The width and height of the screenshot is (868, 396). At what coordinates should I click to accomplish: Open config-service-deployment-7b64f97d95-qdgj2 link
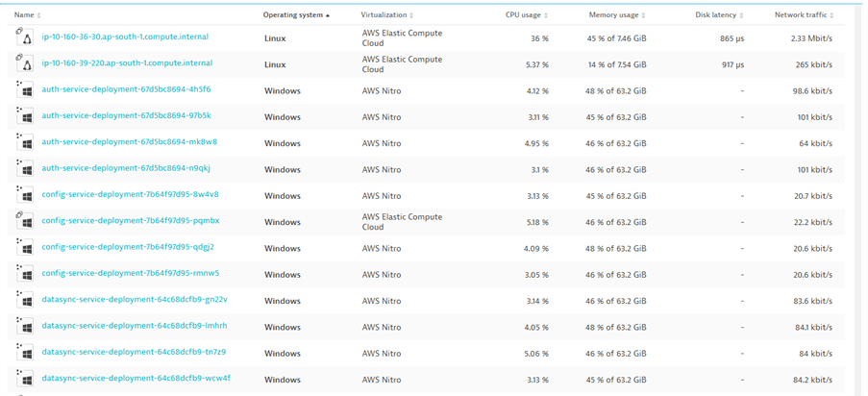point(128,247)
